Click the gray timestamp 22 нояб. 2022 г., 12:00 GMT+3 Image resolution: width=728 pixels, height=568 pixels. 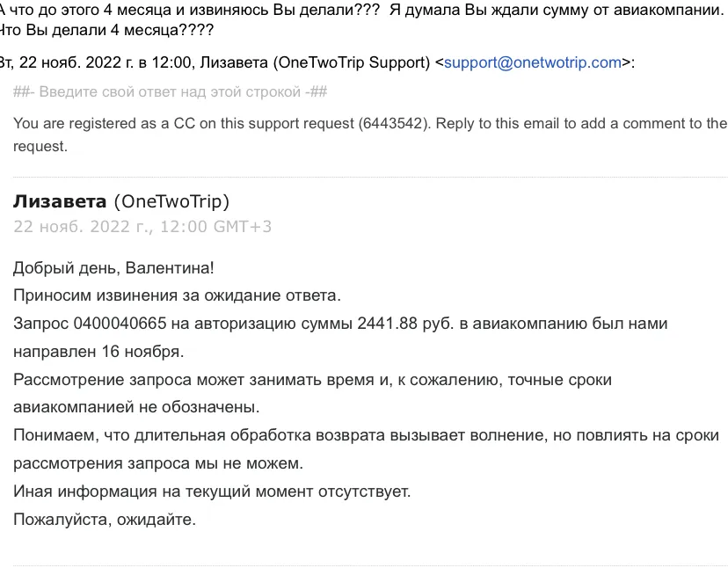pos(142,227)
